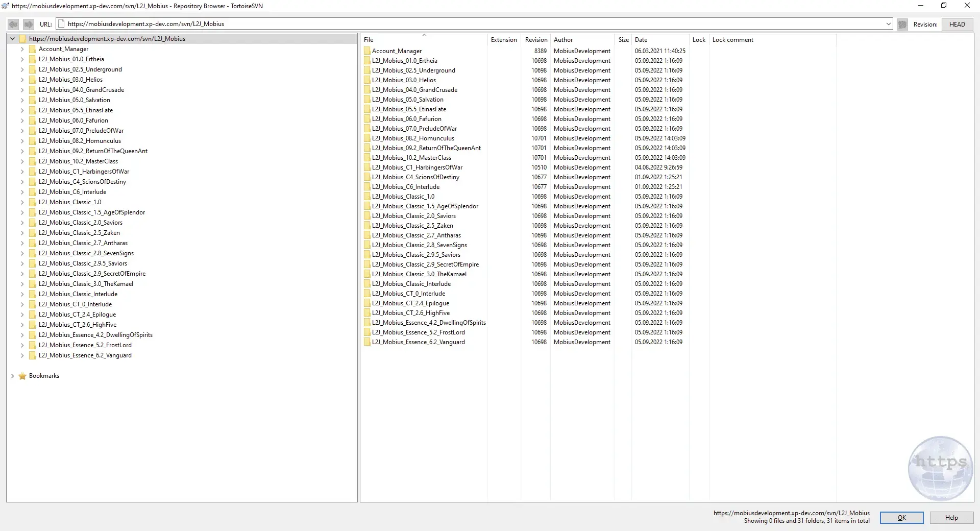Sort by the File column header

coord(424,40)
